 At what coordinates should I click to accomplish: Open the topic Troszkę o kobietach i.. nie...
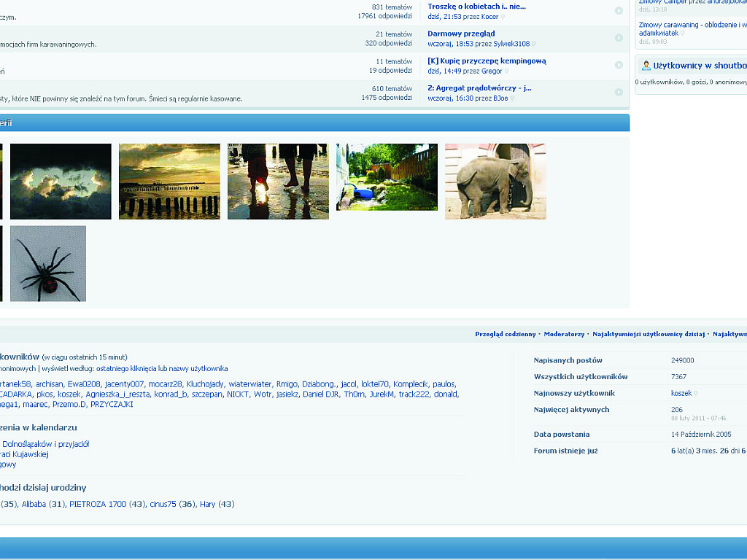coord(476,7)
